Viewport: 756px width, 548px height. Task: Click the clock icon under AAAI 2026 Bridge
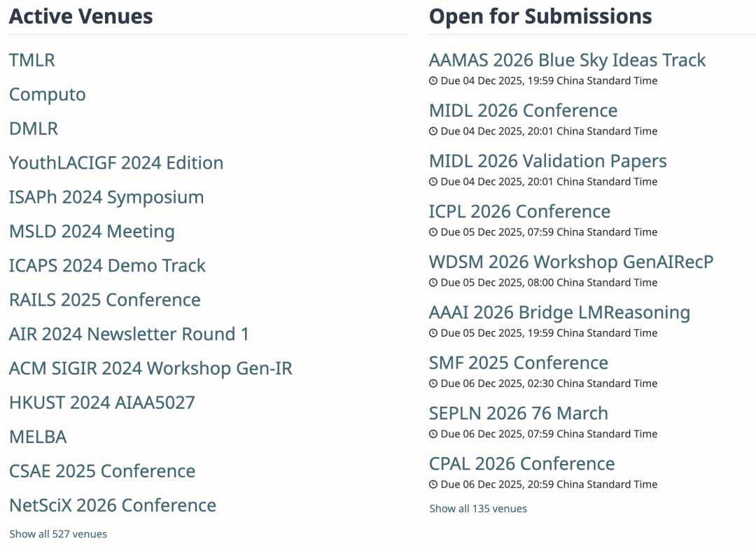433,333
